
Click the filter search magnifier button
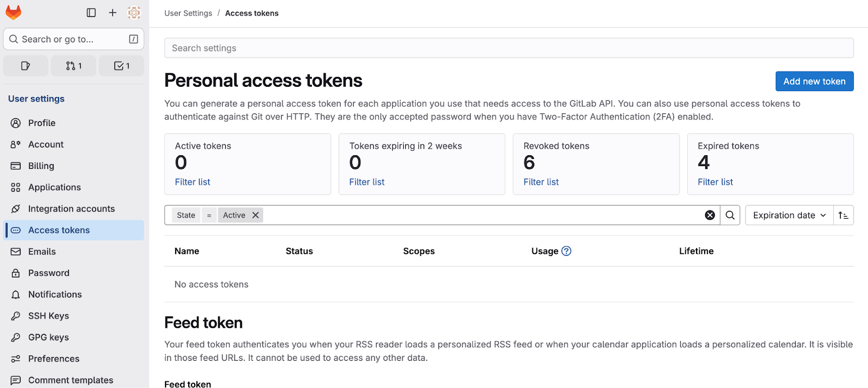730,215
